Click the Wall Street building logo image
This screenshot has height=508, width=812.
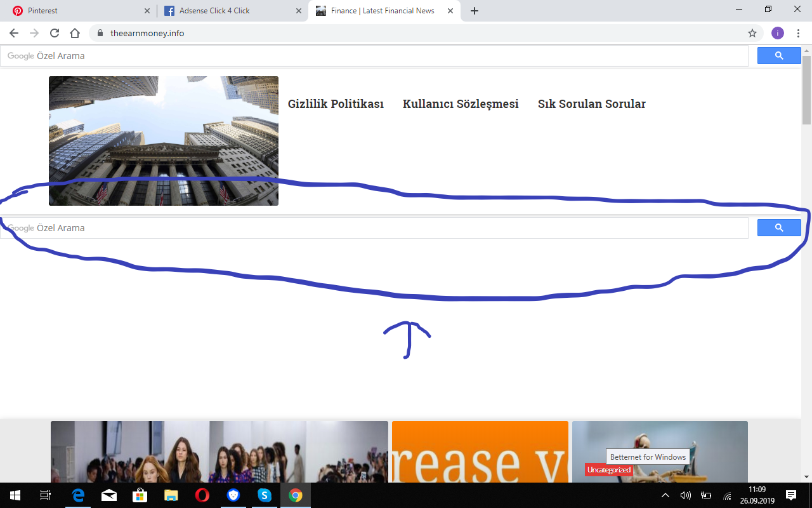[164, 141]
